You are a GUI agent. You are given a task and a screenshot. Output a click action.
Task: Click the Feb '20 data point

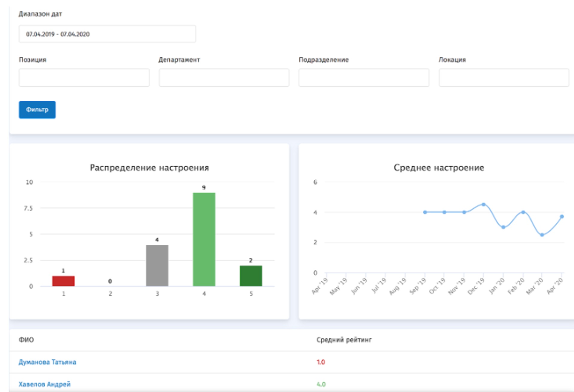pos(523,212)
